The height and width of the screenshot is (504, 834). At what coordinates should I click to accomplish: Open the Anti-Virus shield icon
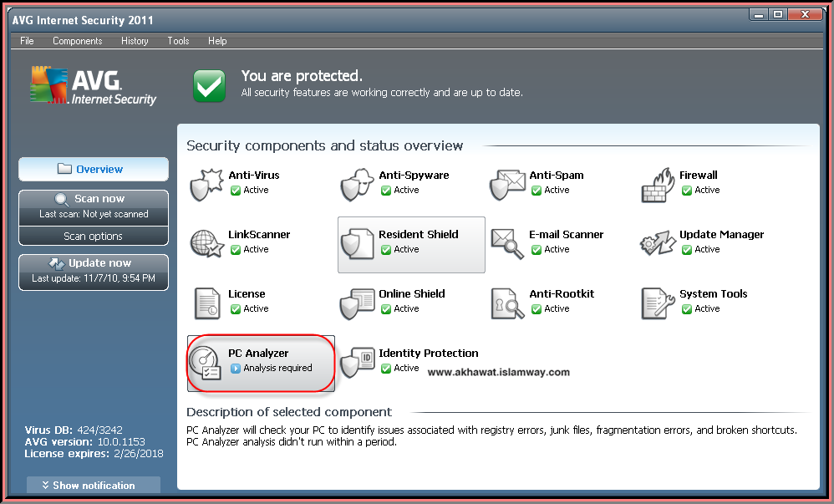click(206, 185)
